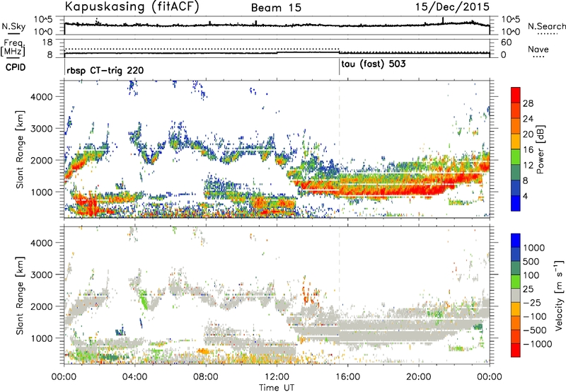Click the '20:00' time tick label
566x392 pixels.
419,377
